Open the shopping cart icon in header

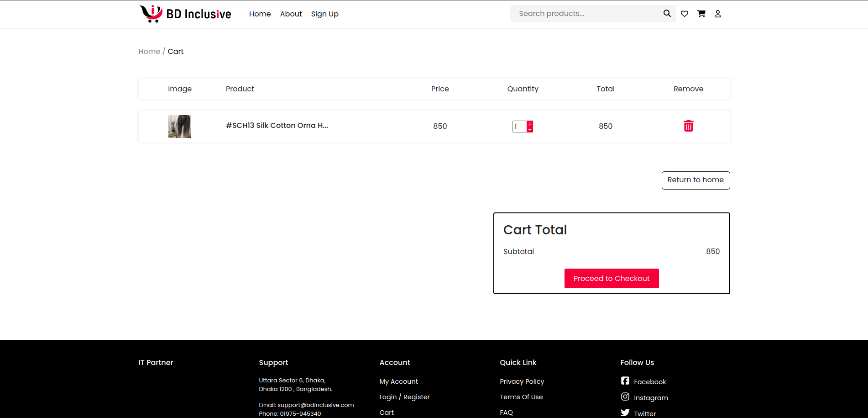(x=701, y=14)
